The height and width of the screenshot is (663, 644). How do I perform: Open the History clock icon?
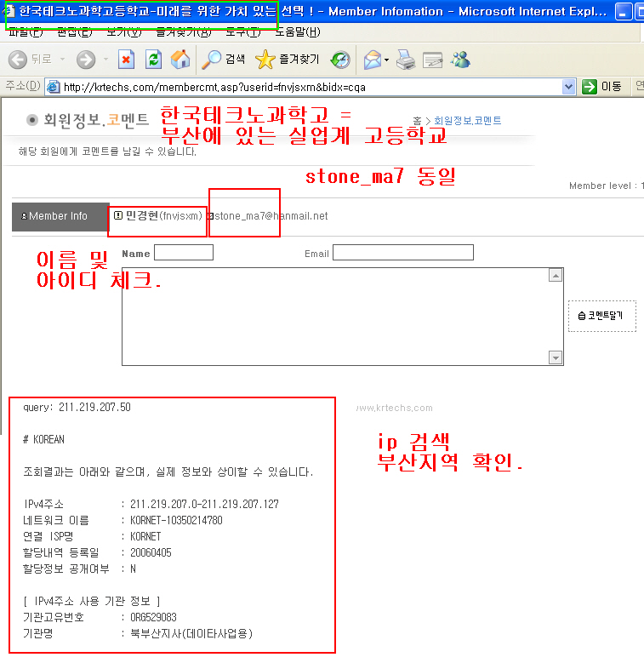click(x=340, y=60)
